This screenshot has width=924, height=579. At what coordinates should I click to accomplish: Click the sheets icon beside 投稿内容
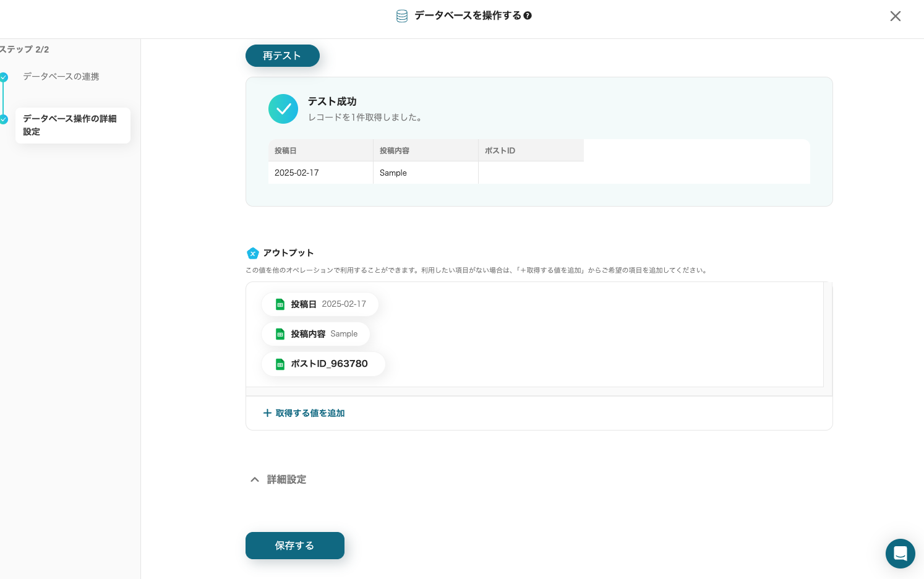(280, 334)
